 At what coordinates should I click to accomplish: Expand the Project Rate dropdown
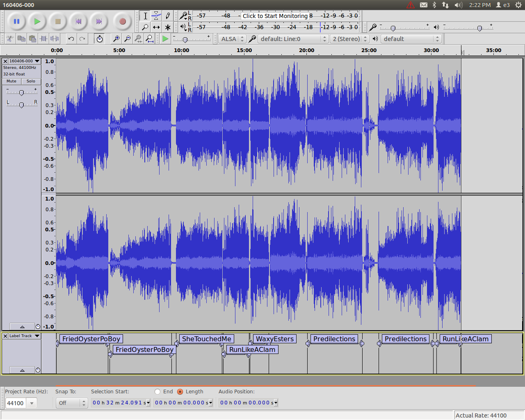[32, 403]
